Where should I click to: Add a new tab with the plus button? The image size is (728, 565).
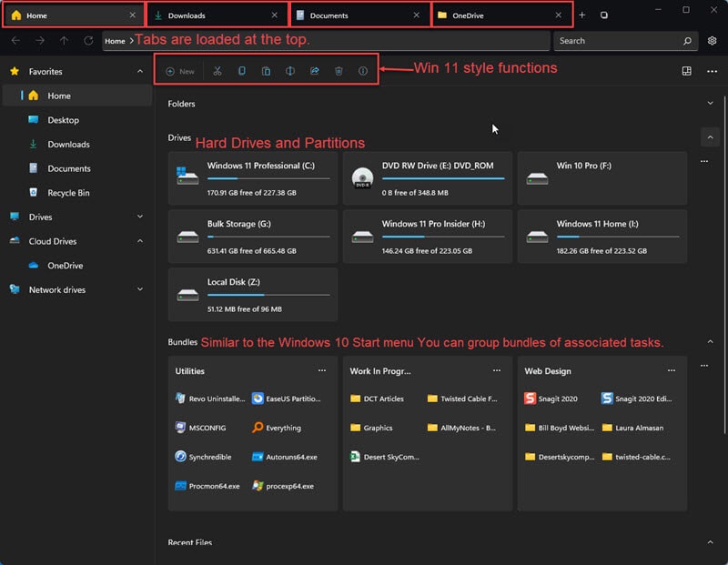[x=582, y=15]
